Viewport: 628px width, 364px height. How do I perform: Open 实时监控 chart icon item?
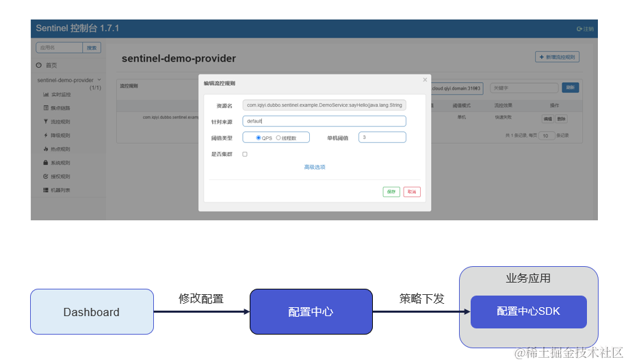click(57, 94)
